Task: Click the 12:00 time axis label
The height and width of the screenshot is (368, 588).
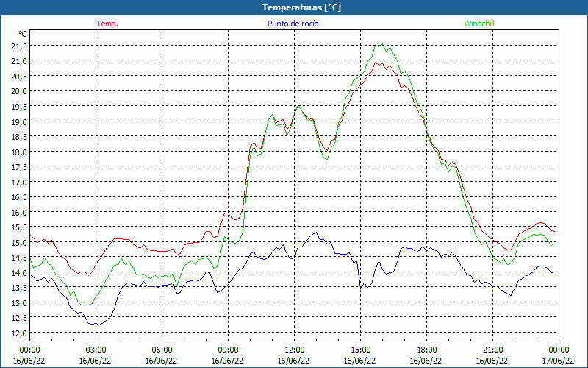Action: point(295,350)
